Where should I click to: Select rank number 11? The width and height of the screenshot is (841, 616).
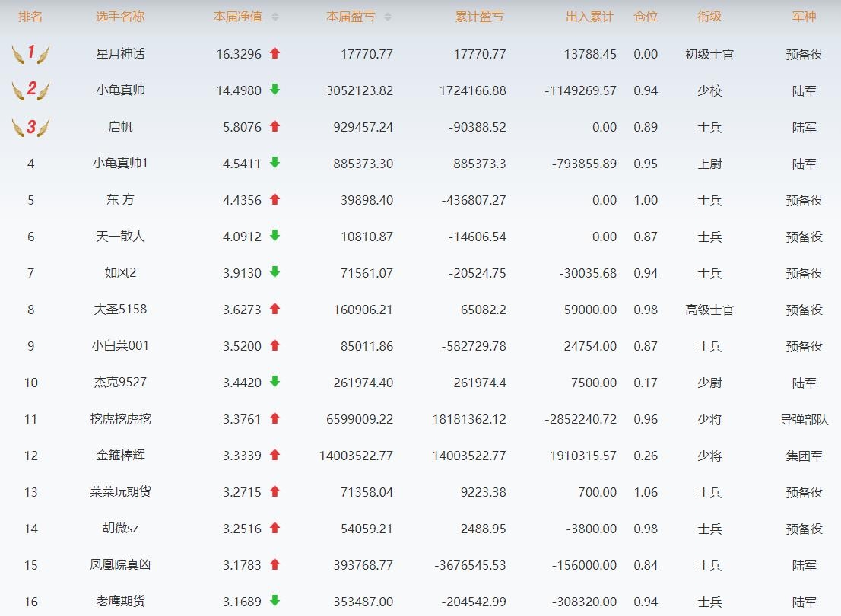tap(30, 419)
